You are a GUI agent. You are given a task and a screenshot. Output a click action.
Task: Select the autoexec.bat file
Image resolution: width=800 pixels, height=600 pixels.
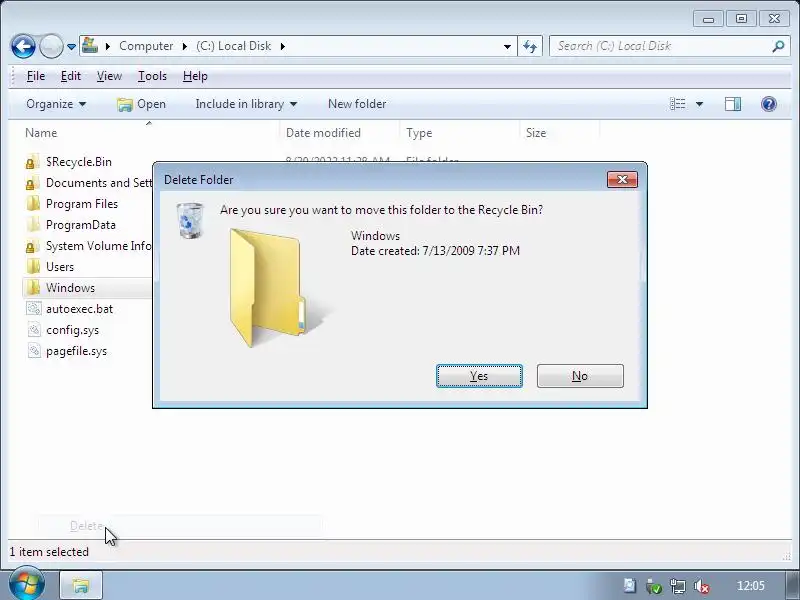tap(79, 309)
